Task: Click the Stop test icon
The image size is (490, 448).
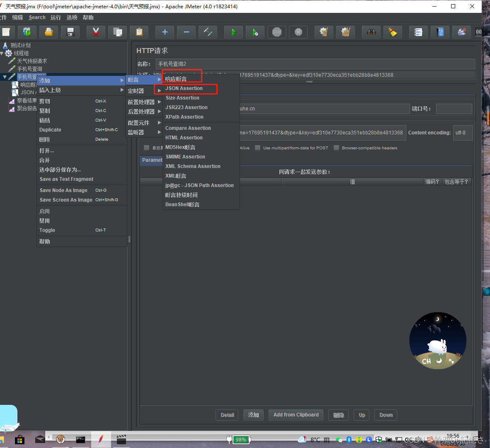Action: 277,32
